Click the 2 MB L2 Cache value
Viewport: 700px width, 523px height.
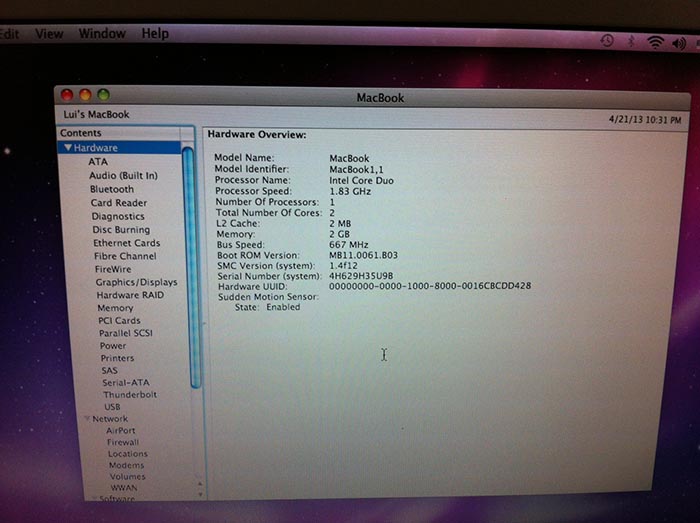pyautogui.click(x=340, y=223)
